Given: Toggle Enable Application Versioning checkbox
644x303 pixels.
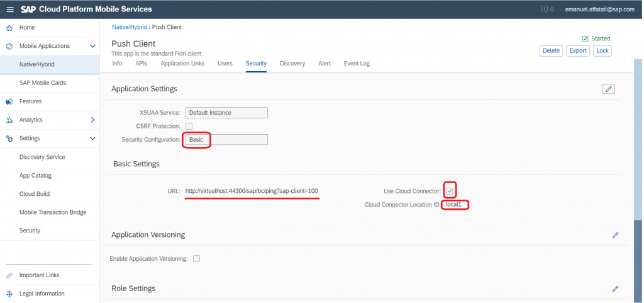Looking at the screenshot, I should 197,259.
